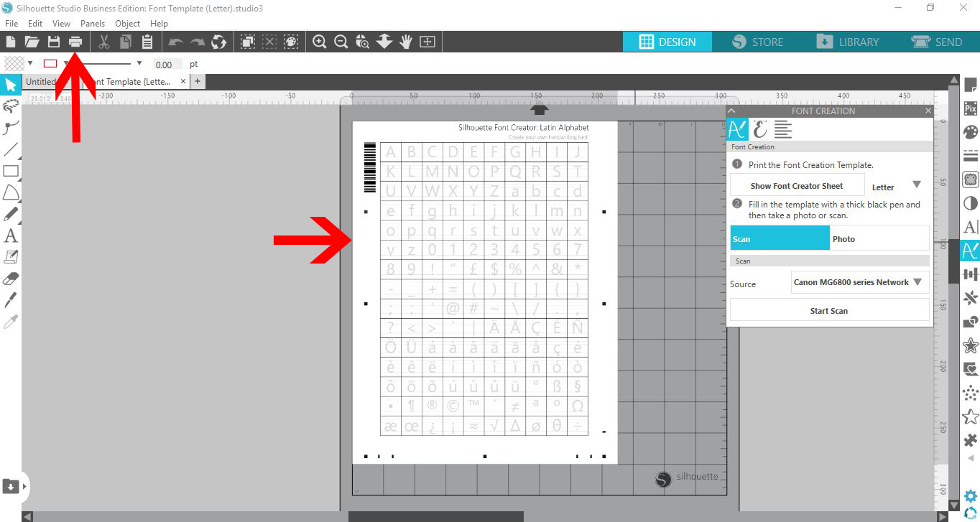The image size is (980, 522).
Task: Switch to the STORE tab
Action: click(757, 42)
